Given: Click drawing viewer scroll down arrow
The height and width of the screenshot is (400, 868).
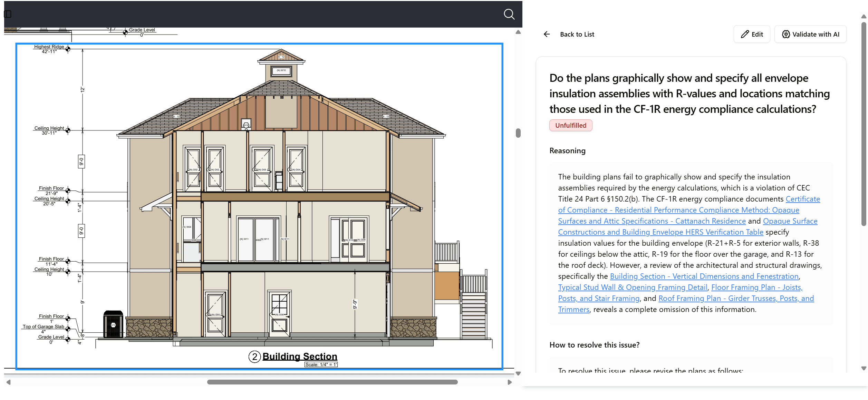Looking at the screenshot, I should 518,373.
